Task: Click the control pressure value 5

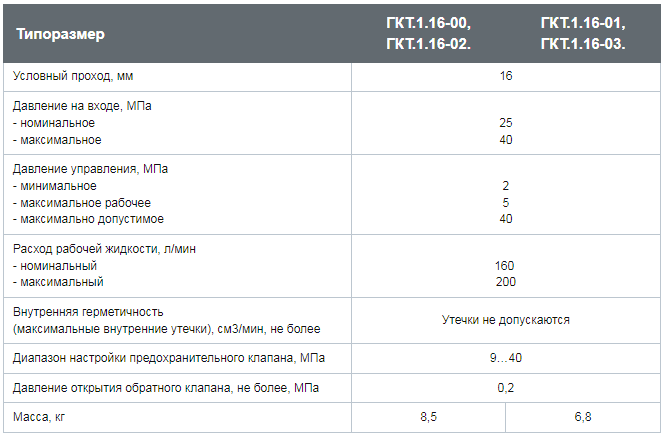Action: point(506,203)
